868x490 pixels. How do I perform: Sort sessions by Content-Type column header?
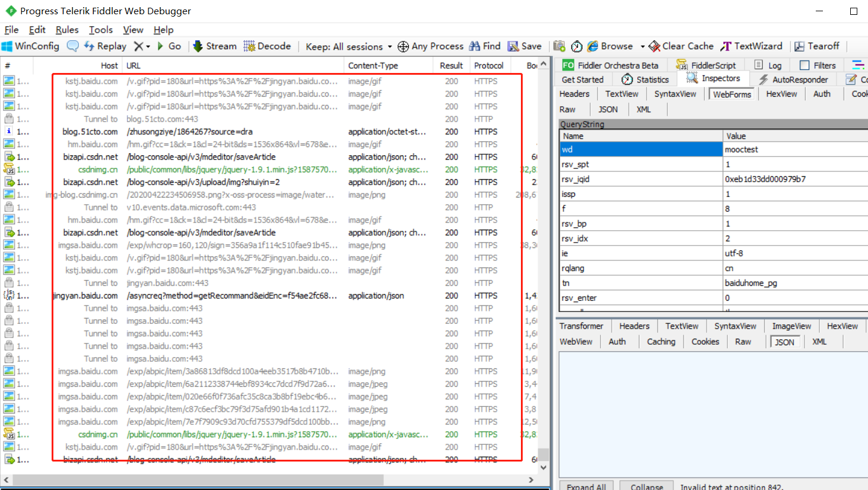(389, 65)
